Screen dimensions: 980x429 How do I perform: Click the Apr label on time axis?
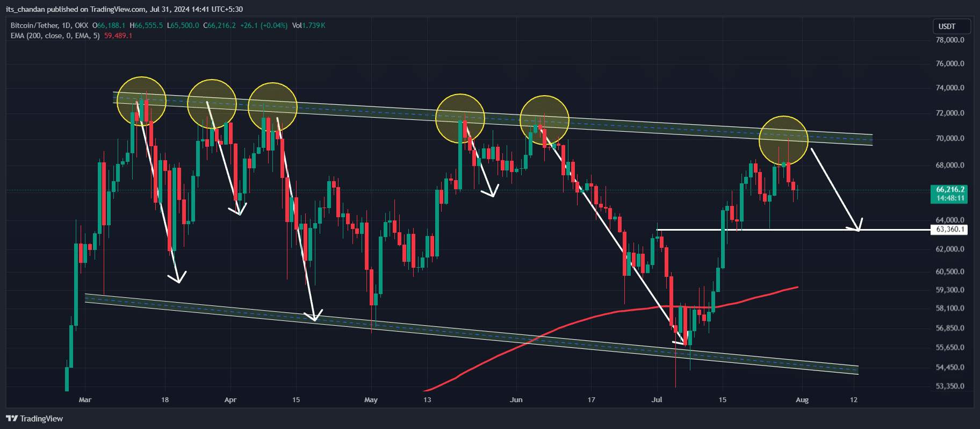(x=230, y=400)
